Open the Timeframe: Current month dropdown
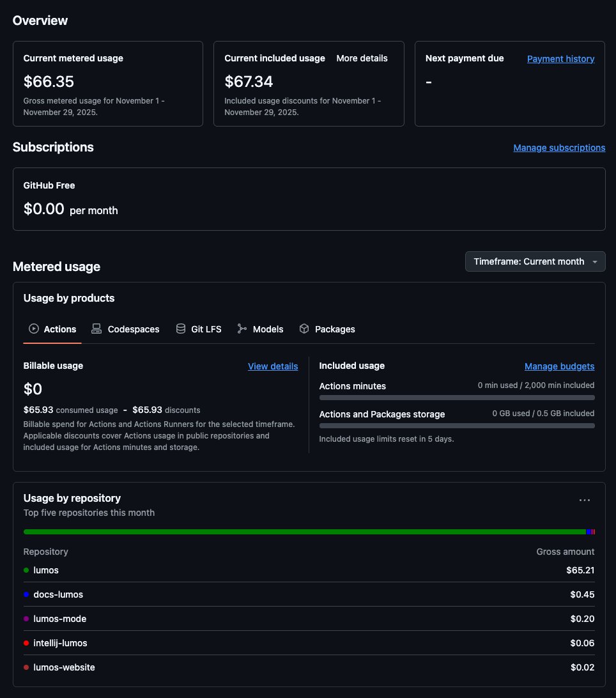616x698 pixels. [535, 261]
